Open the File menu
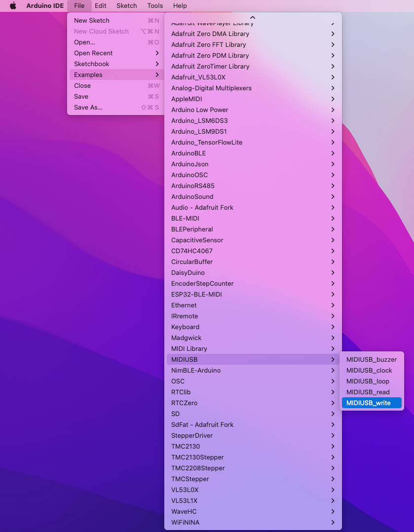The height and width of the screenshot is (532, 414). 79,6
